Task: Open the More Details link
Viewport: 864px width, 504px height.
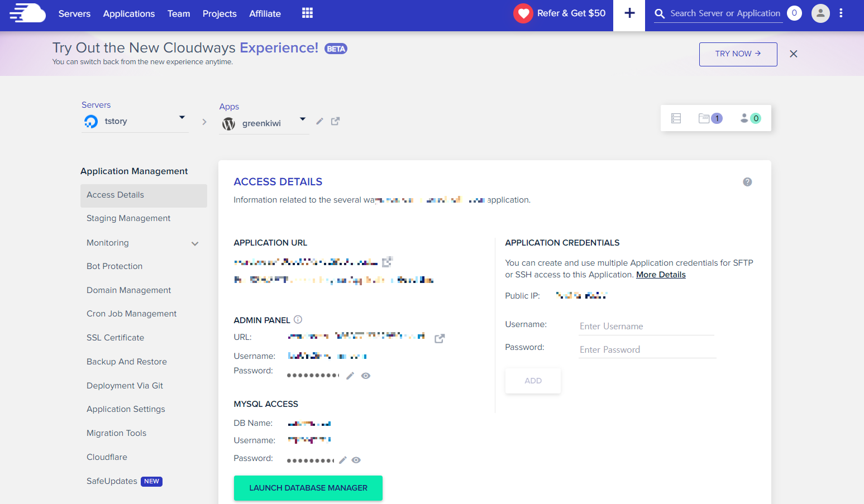Action: pos(661,275)
